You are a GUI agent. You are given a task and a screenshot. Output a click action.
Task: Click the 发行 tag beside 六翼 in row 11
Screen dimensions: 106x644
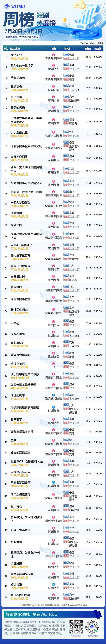pos(66,169)
